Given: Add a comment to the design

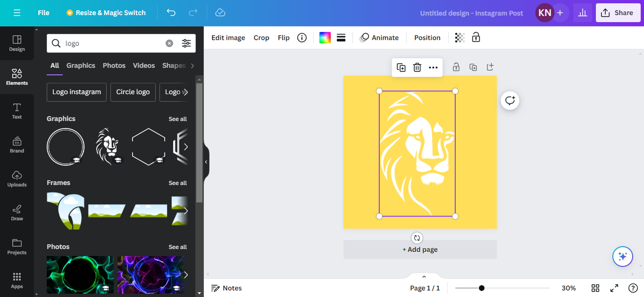Looking at the screenshot, I should coord(510,101).
